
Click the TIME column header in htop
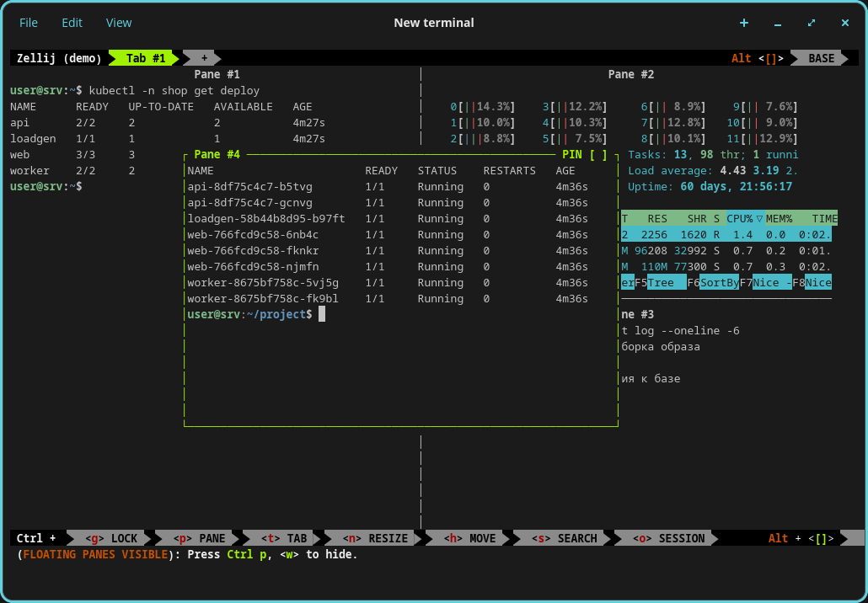[x=824, y=218]
